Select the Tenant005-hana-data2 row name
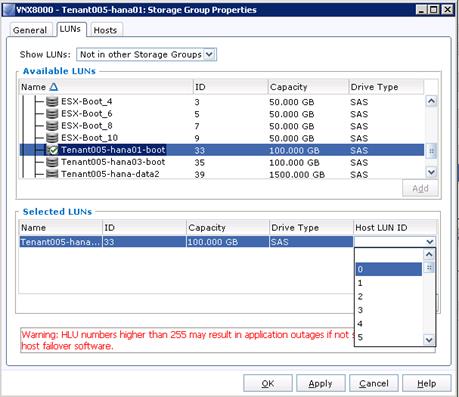Viewport: 459px width, 397px height. pos(110,174)
